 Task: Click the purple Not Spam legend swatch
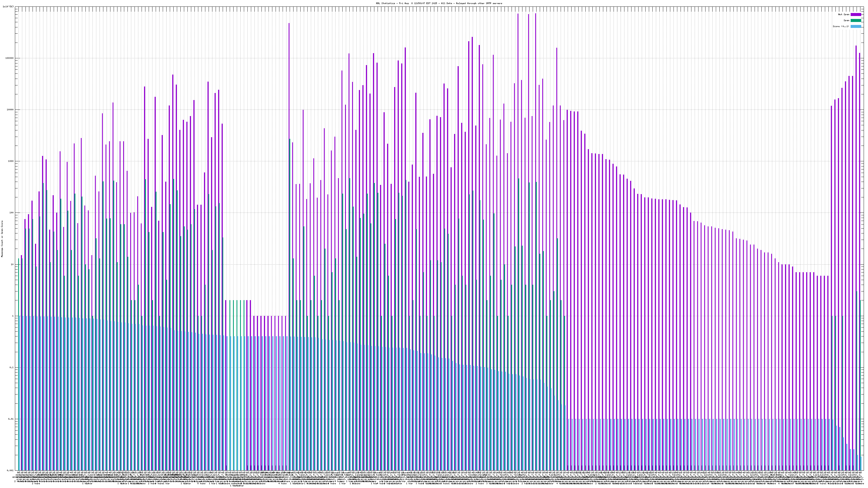pos(856,14)
